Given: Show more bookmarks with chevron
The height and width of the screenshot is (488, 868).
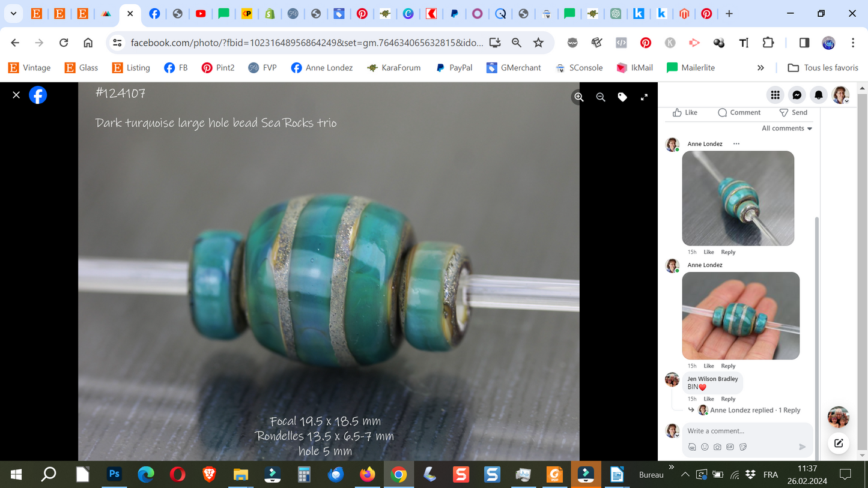Looking at the screenshot, I should click(x=760, y=68).
